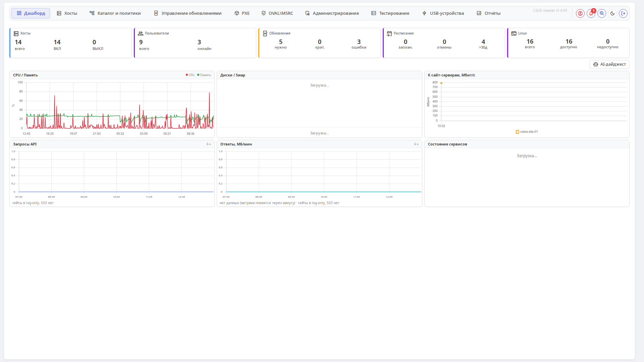Toggle dark mode moon icon

coord(612,13)
